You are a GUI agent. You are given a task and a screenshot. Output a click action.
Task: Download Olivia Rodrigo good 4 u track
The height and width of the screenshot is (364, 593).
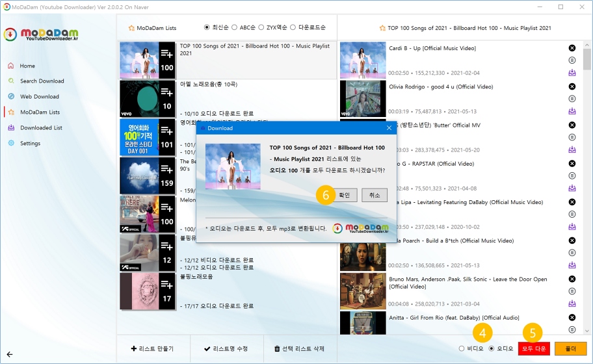pyautogui.click(x=572, y=111)
